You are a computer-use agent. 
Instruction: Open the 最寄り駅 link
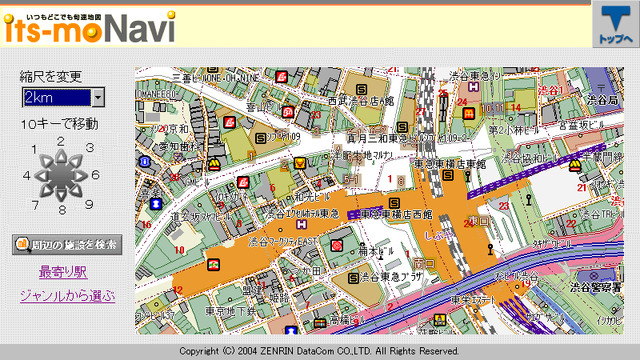63,272
